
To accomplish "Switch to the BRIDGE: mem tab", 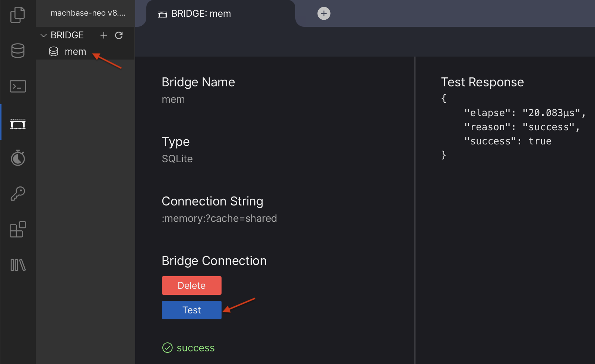I will click(x=201, y=14).
